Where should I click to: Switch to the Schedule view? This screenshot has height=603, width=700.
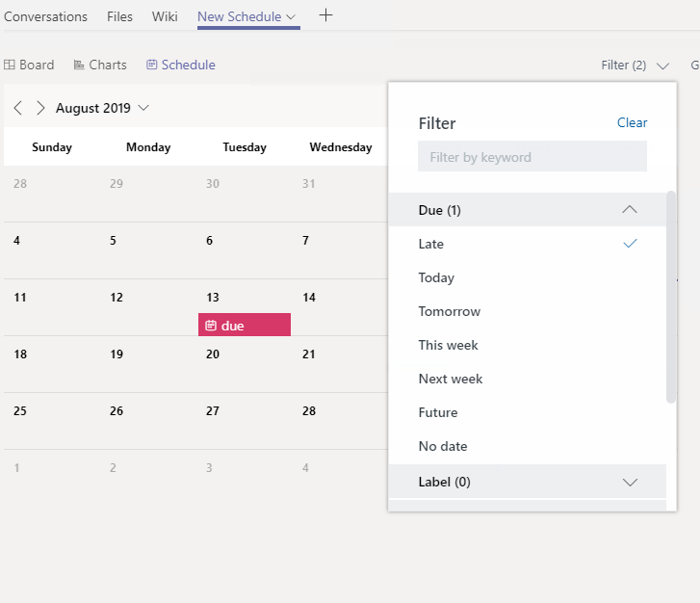tap(181, 65)
